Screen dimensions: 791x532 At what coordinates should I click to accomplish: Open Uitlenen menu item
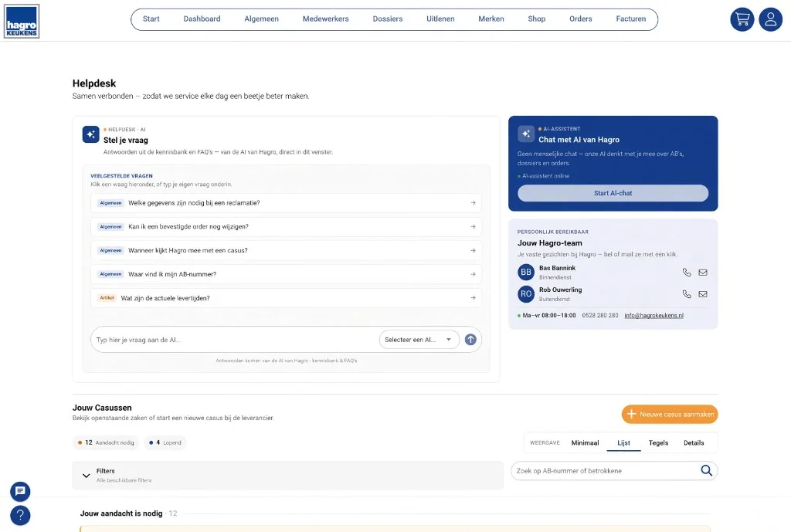440,19
